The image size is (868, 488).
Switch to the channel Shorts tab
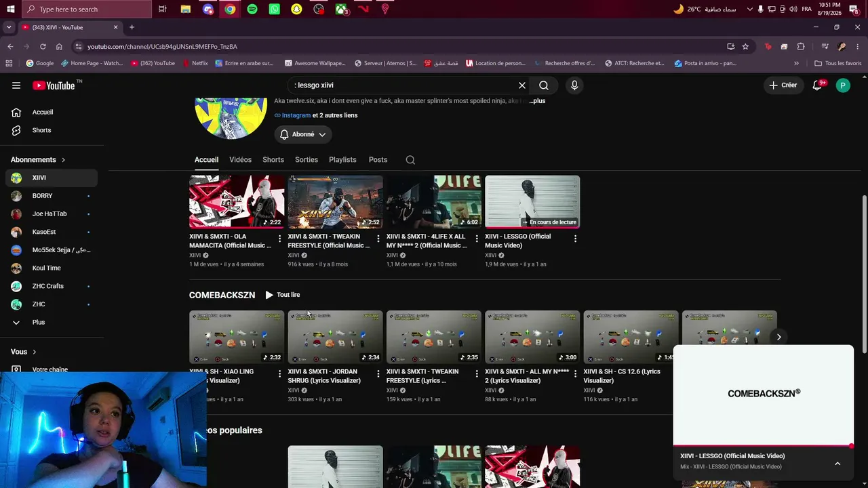tap(273, 160)
